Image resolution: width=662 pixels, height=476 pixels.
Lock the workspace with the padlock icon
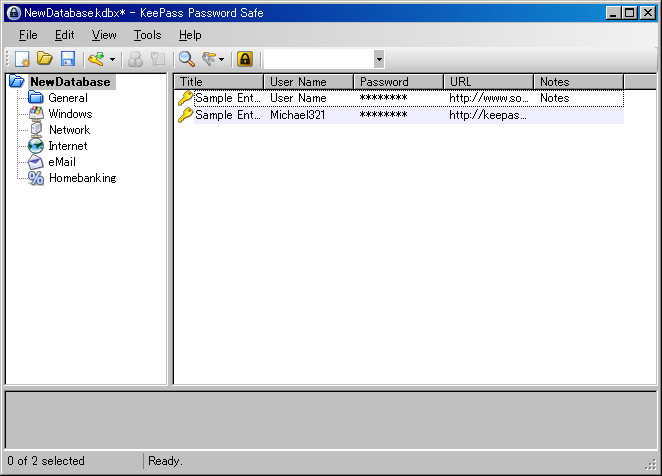point(244,60)
